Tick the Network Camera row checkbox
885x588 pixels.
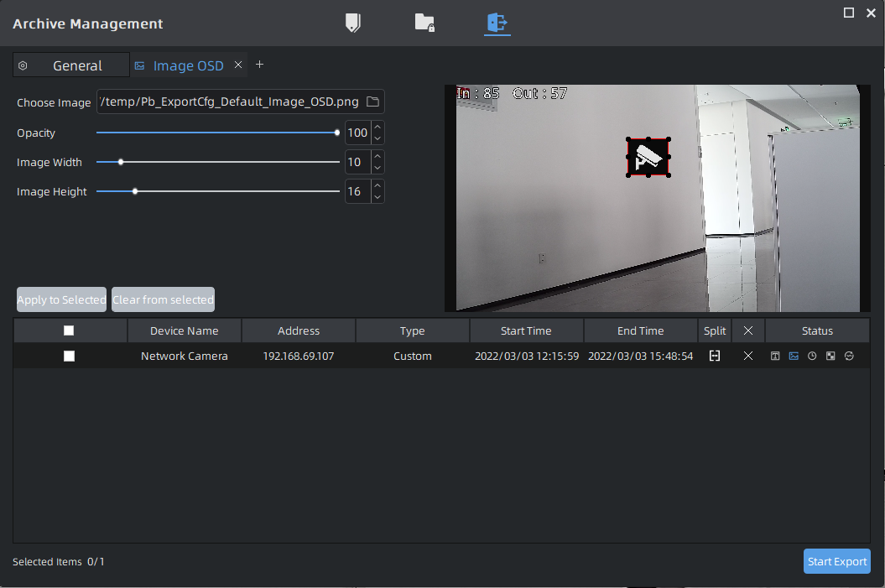click(69, 356)
